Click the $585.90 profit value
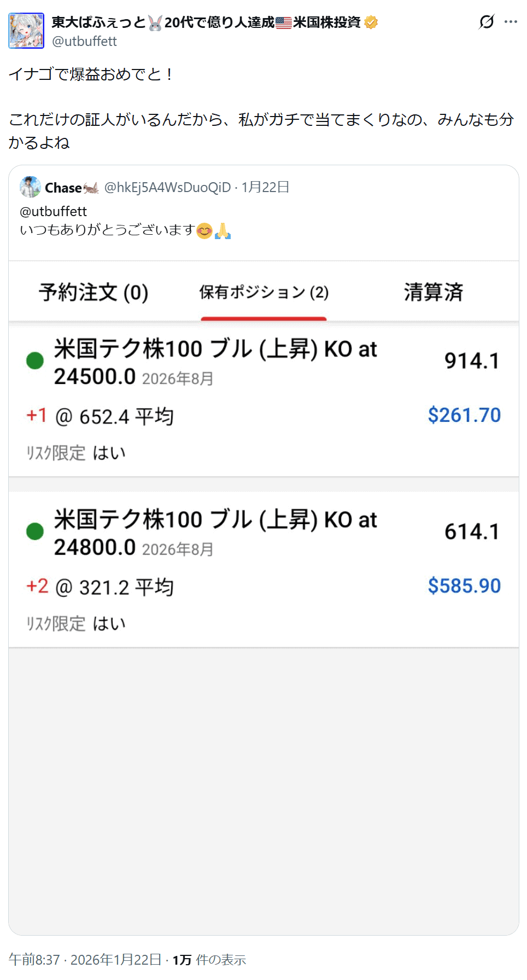The height and width of the screenshot is (980, 527). tap(464, 586)
